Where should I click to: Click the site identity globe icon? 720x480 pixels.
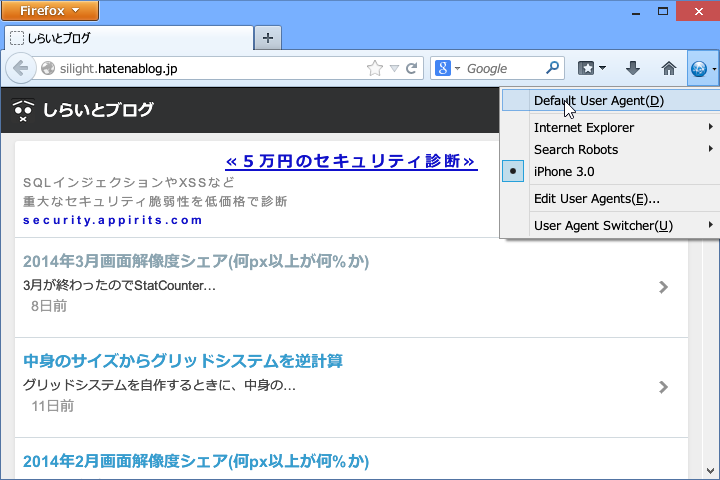point(48,68)
